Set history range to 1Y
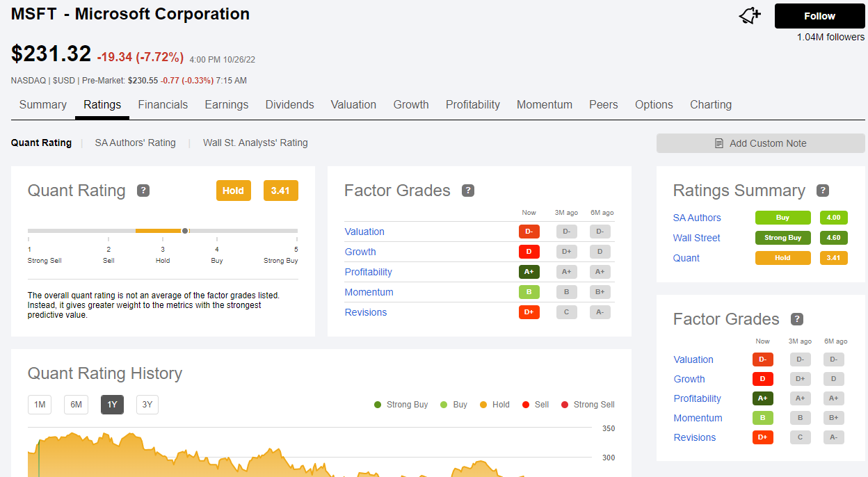Image resolution: width=868 pixels, height=477 pixels. (112, 405)
